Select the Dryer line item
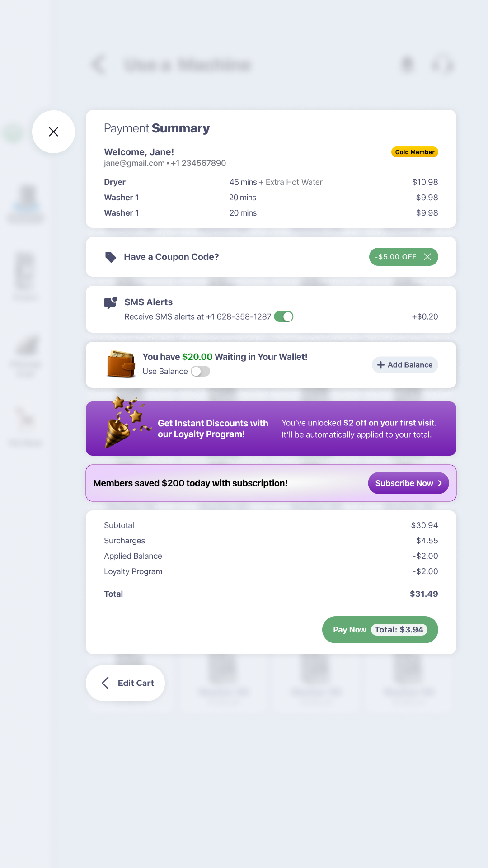Screen dimensions: 488x868 [x=271, y=182]
